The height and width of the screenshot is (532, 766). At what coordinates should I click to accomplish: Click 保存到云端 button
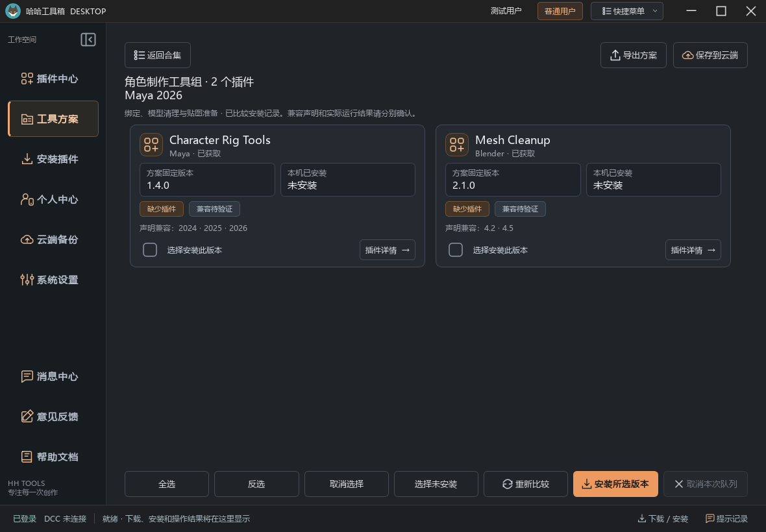coord(710,55)
